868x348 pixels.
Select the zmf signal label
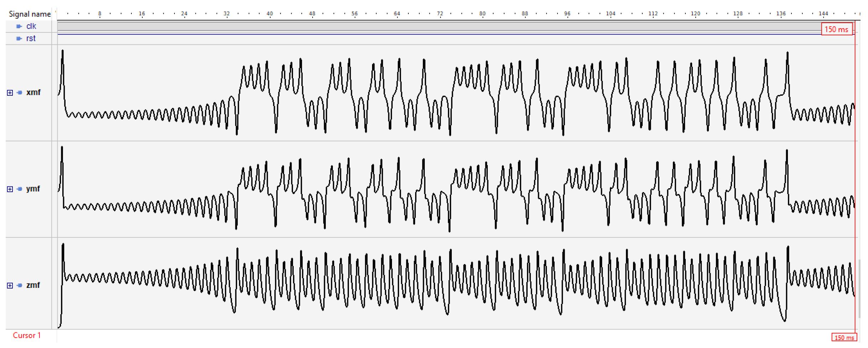33,285
